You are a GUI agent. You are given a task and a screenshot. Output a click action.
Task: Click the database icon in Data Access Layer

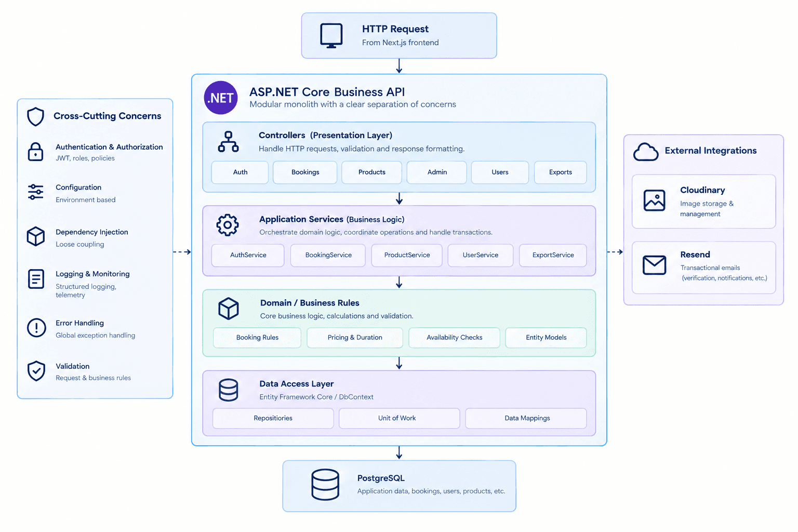pyautogui.click(x=229, y=390)
